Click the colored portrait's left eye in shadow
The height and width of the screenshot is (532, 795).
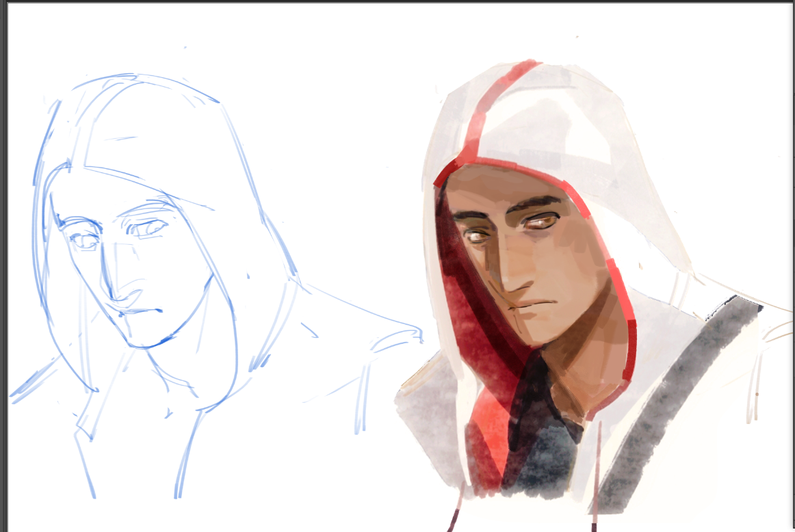(476, 237)
